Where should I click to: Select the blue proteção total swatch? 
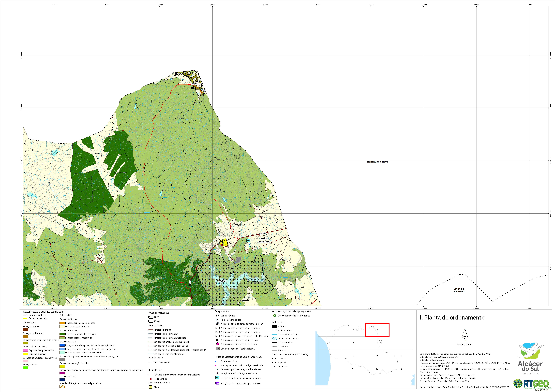62,345
